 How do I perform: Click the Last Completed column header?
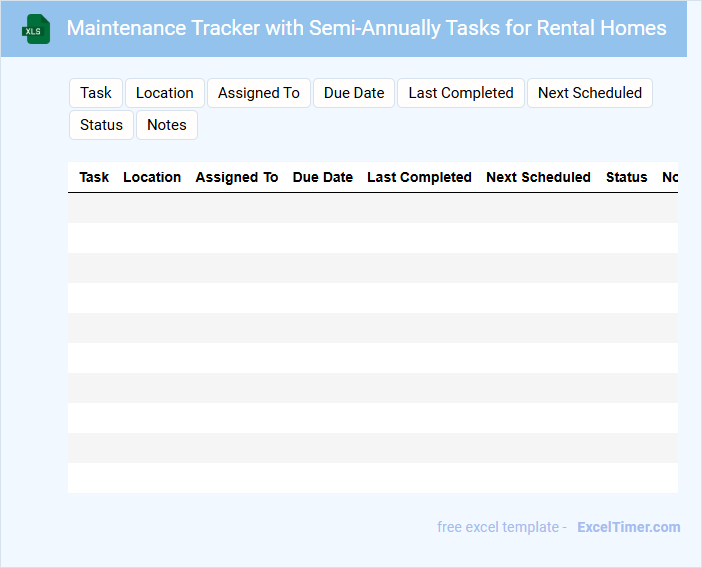[x=419, y=177]
